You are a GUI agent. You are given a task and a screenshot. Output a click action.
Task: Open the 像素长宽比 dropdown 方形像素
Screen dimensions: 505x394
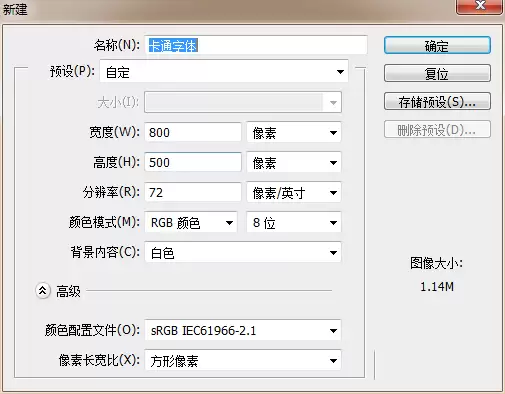pos(243,360)
